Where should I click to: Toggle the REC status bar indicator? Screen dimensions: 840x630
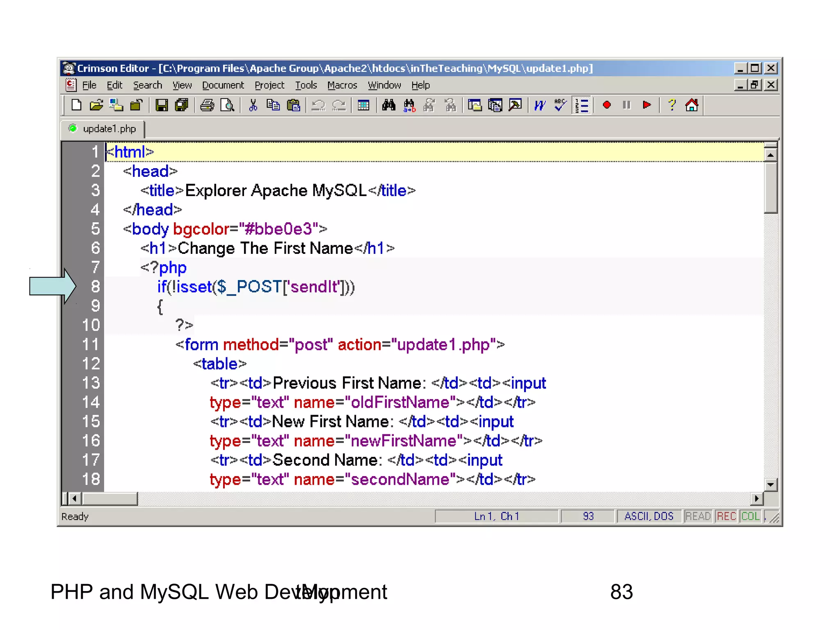point(726,516)
